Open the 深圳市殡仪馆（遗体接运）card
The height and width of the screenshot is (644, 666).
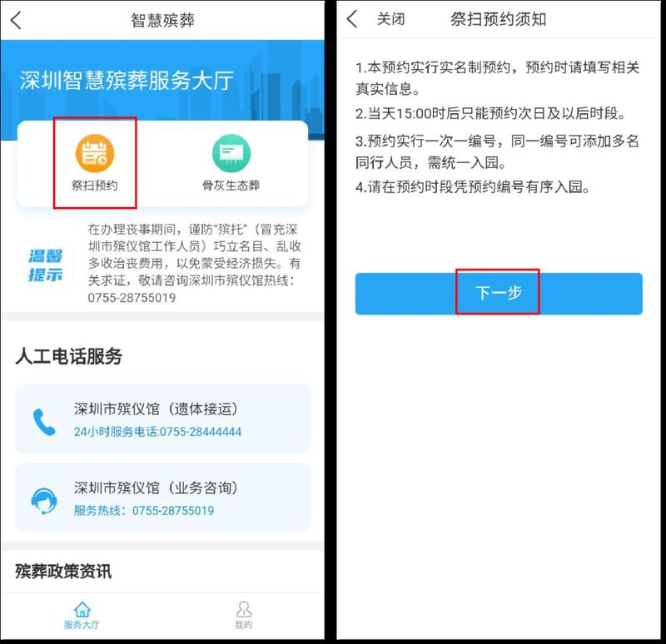coord(162,419)
